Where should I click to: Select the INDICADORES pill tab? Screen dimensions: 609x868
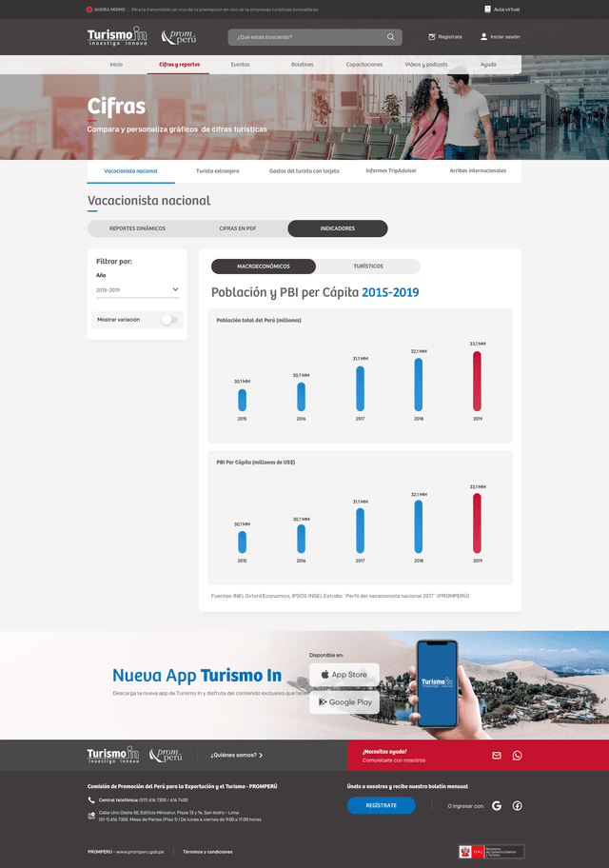coord(338,228)
